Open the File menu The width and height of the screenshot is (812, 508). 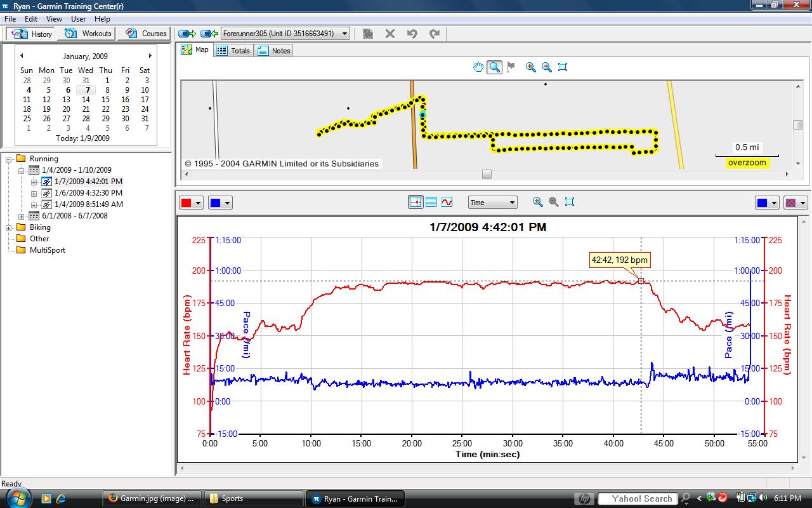click(x=10, y=19)
